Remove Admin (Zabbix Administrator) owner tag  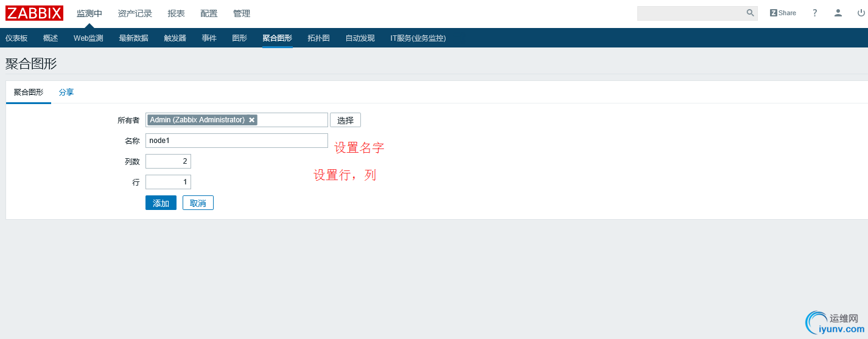[251, 120]
